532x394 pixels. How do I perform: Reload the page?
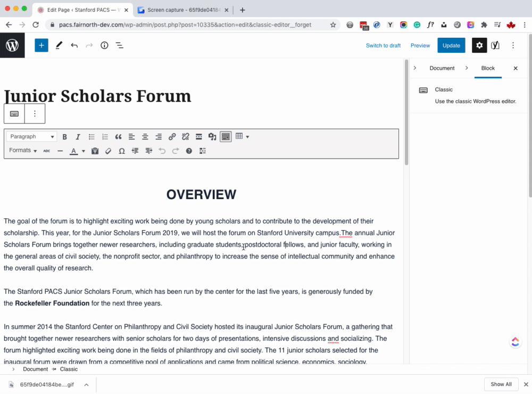click(36, 24)
